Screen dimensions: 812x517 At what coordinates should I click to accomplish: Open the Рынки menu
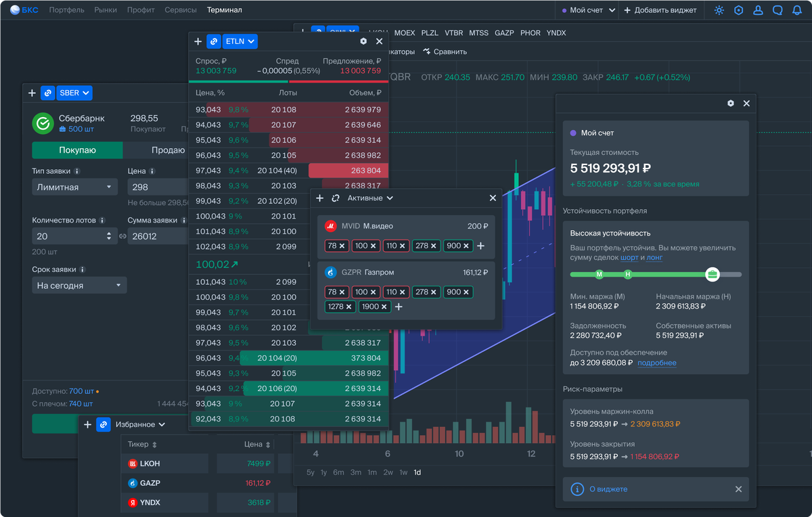pos(106,10)
